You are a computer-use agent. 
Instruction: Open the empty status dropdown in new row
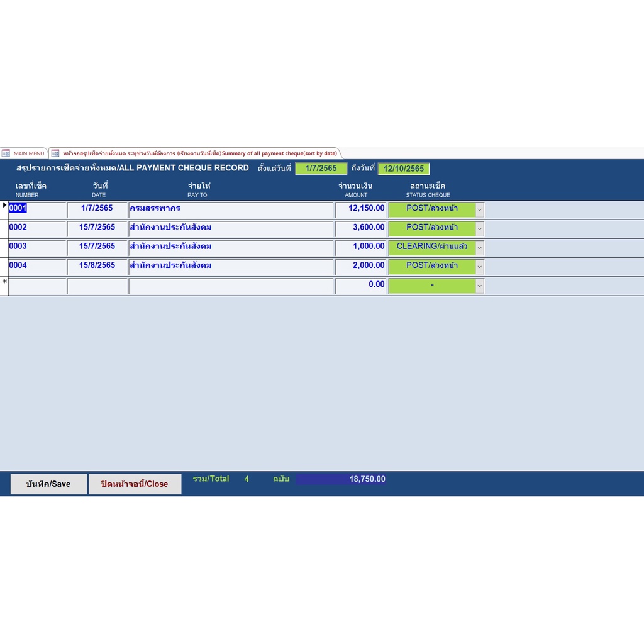(x=479, y=286)
